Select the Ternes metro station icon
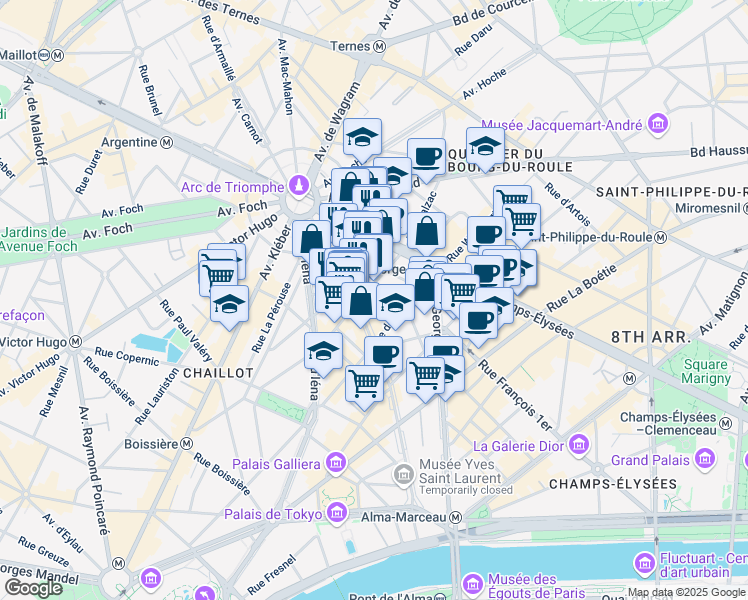748x600 pixels. coord(380,46)
